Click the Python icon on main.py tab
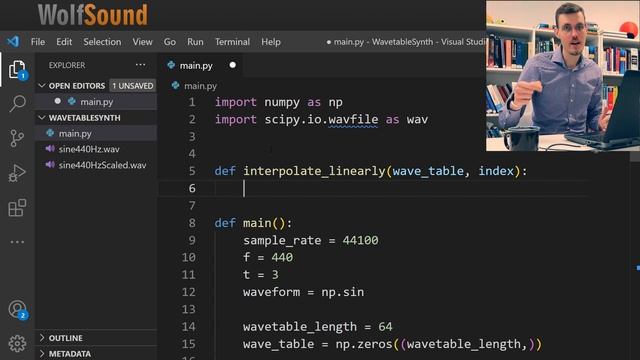640x360 pixels. (x=171, y=65)
